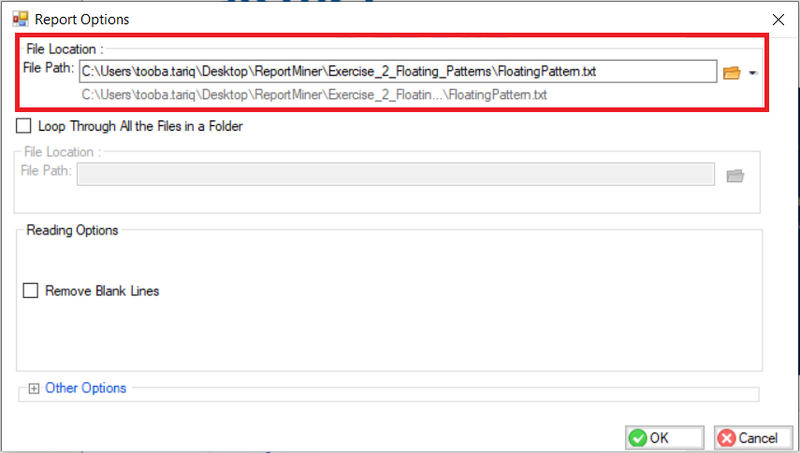Screen dimensions: 800x453
Task: Open the dropdown arrow next to browse folder
Action: (751, 74)
